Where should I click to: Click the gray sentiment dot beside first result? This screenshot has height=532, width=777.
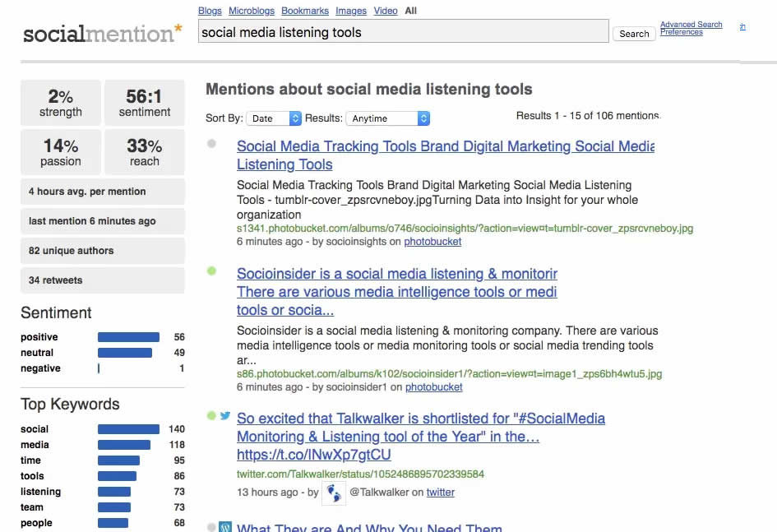(x=211, y=143)
